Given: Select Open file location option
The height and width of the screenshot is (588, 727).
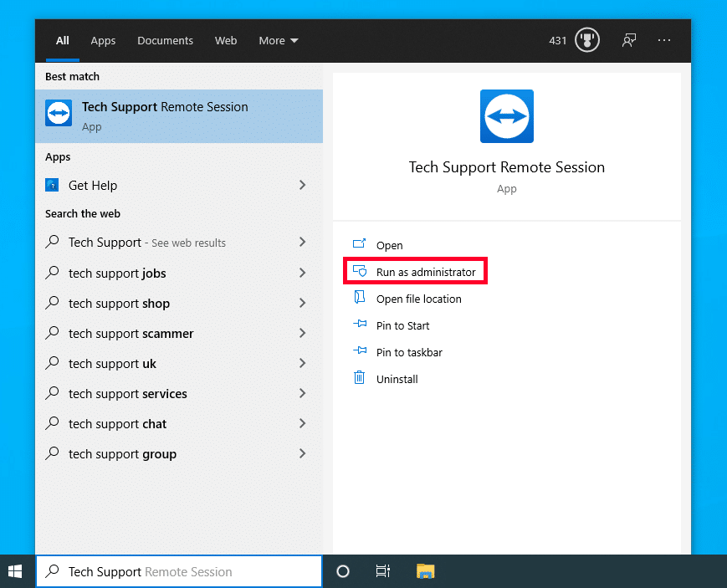Looking at the screenshot, I should [418, 299].
